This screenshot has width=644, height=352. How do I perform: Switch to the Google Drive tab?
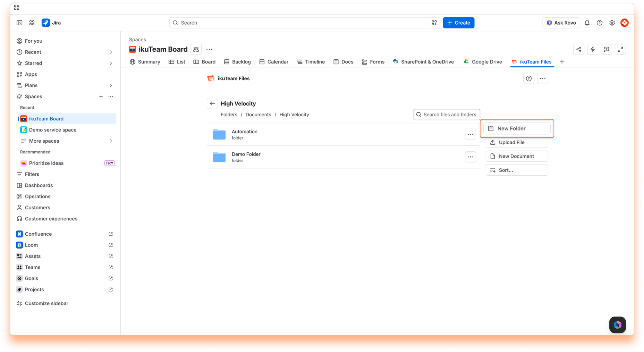click(x=483, y=62)
